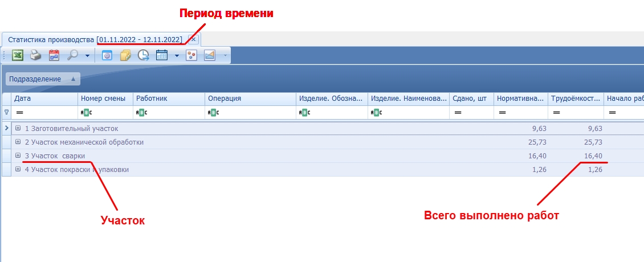
Task: Click the gear window settings icon
Action: pos(107,55)
